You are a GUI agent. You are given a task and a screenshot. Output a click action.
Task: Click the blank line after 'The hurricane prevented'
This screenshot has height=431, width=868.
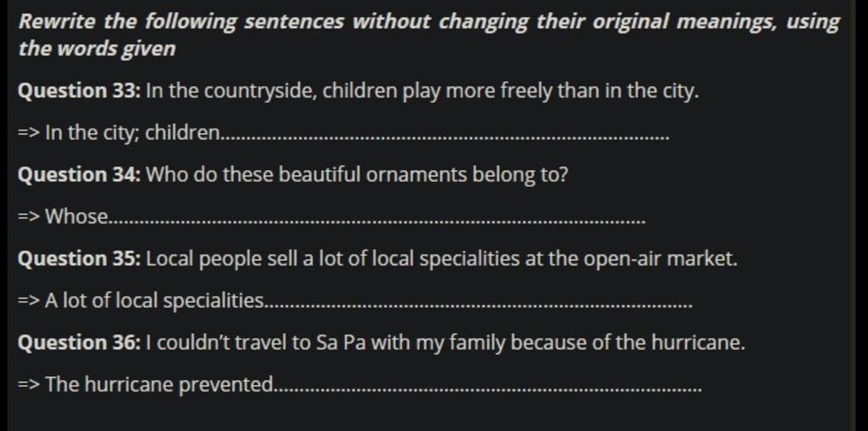point(488,390)
